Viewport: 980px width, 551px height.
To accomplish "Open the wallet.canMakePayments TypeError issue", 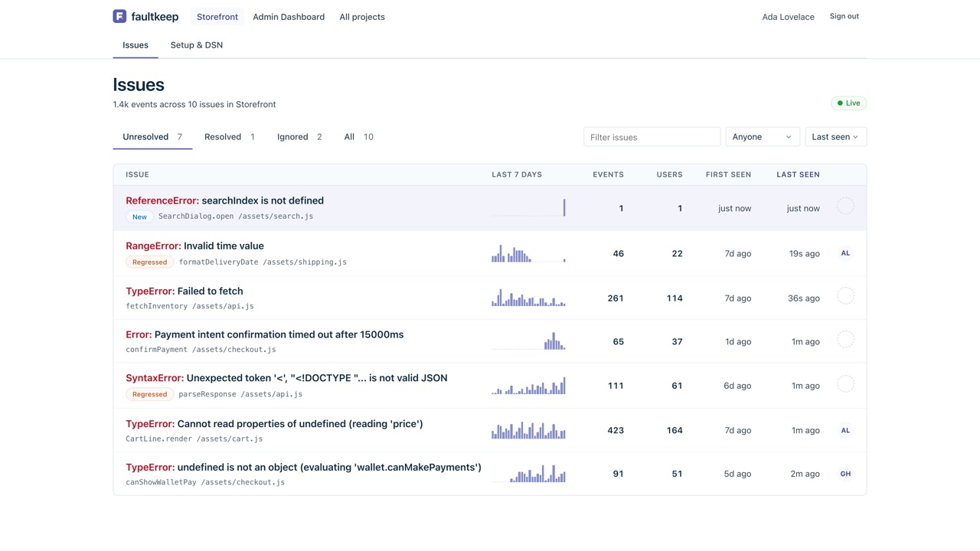I will coord(303,468).
